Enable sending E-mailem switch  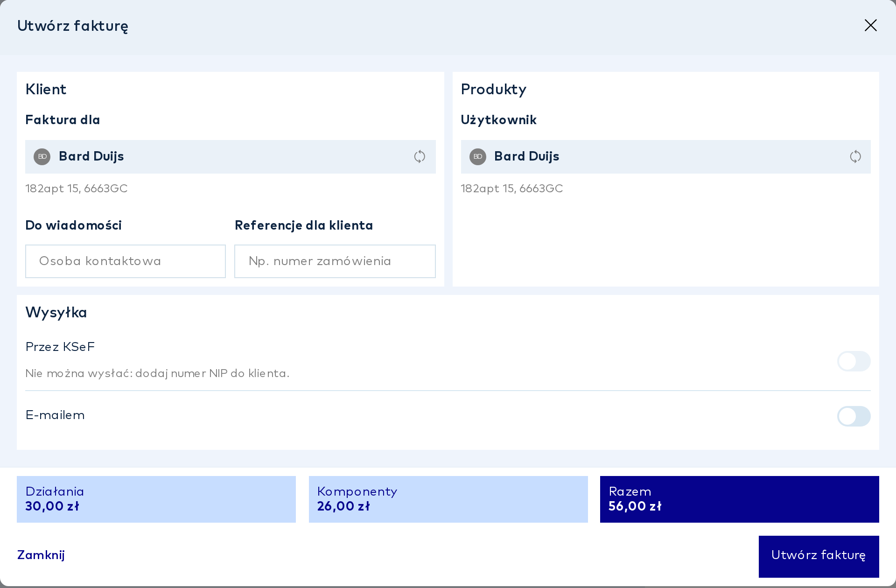[854, 416]
